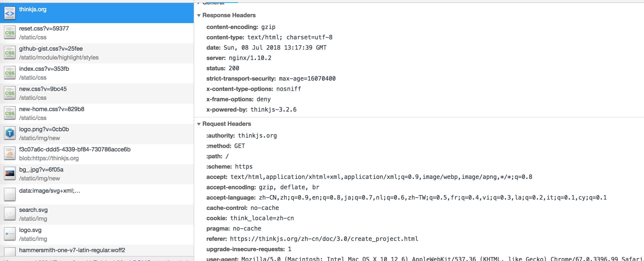
Task: Collapse the Response Headers section
Action: (x=199, y=15)
